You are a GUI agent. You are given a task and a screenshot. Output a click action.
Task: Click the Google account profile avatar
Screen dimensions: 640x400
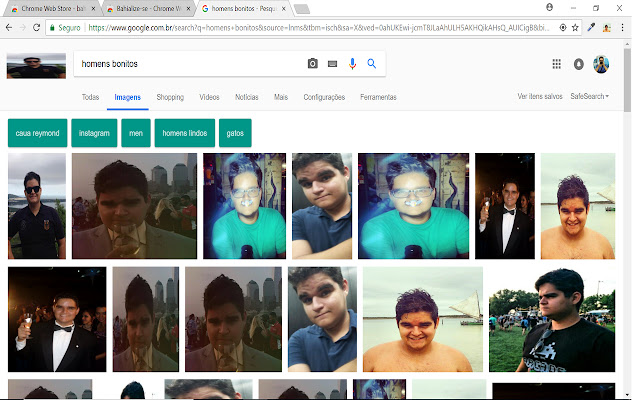[601, 64]
